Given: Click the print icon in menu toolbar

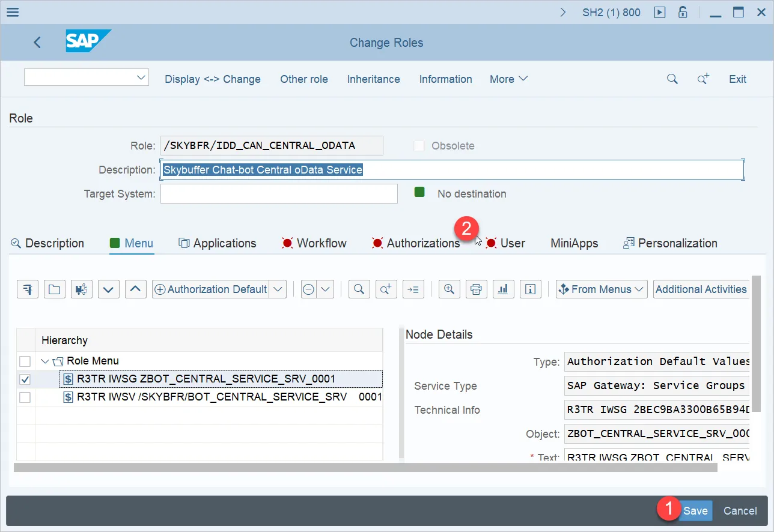Looking at the screenshot, I should [x=476, y=289].
